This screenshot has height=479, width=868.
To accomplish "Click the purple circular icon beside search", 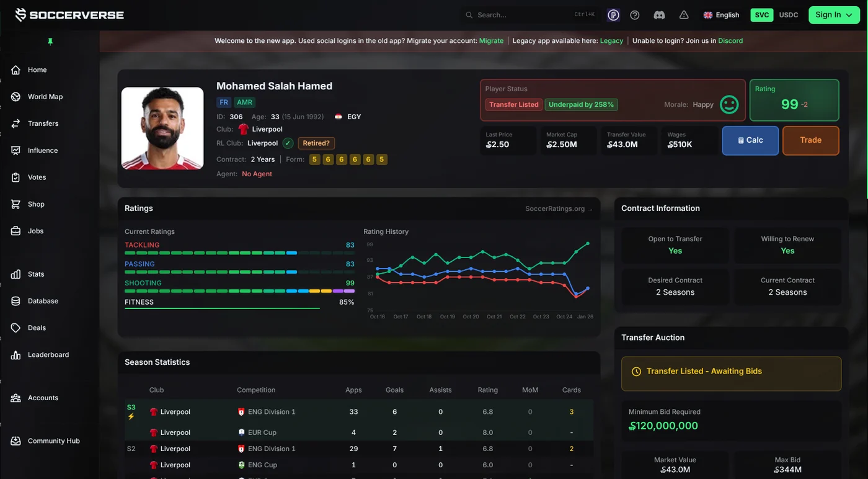I will 613,15.
